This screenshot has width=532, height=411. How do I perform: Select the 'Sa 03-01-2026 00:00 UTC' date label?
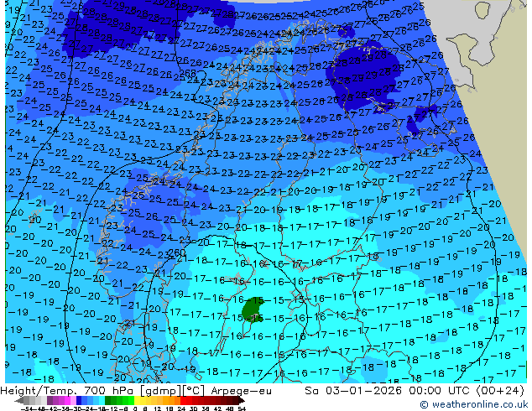click(389, 391)
